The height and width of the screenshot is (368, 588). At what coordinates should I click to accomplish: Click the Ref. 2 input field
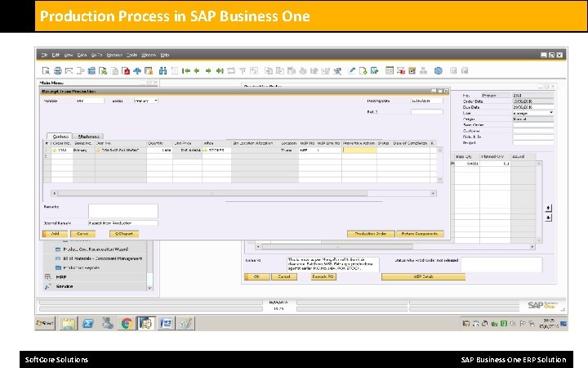[427, 111]
